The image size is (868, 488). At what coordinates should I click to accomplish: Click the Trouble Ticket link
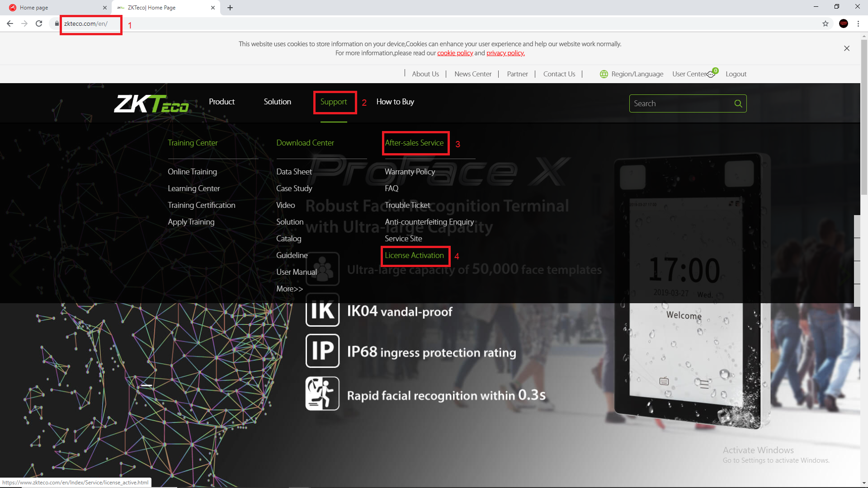(x=407, y=205)
